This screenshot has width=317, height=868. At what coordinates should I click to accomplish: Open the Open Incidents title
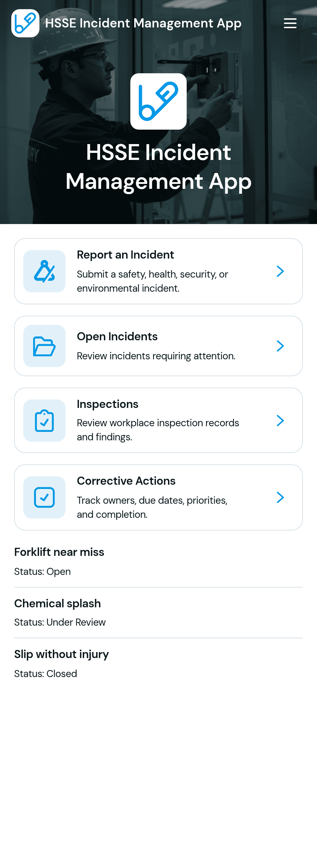point(117,336)
